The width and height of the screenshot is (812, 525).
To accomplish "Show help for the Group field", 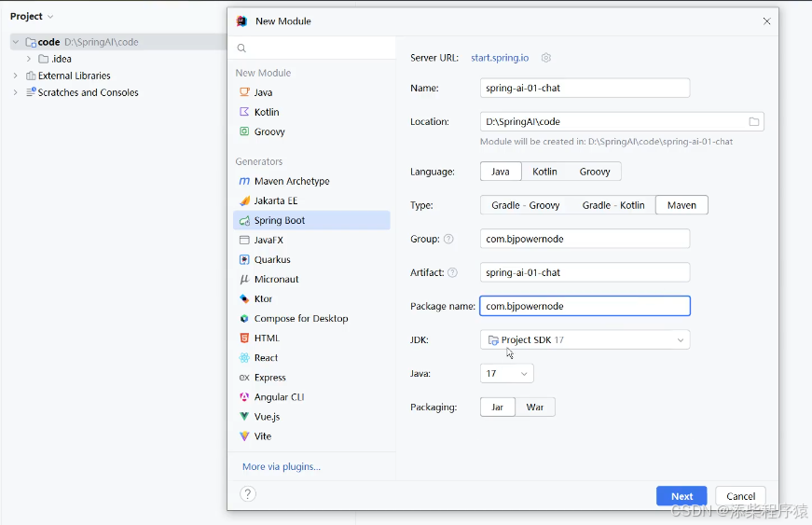I will tap(448, 239).
